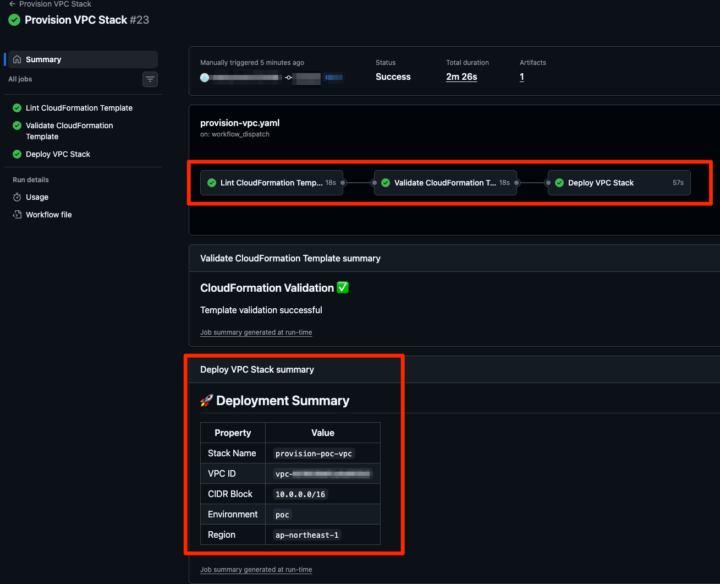Click the stopwatch icon beside Usage
Viewport: 720px width, 584px height.
click(x=17, y=197)
